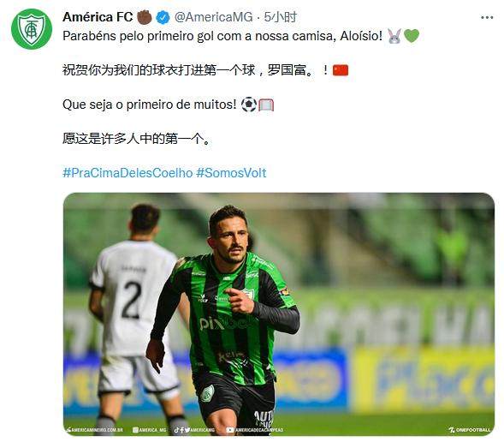504x442 pixels.
Task: Open the América FC profile avatar
Action: tap(32, 28)
